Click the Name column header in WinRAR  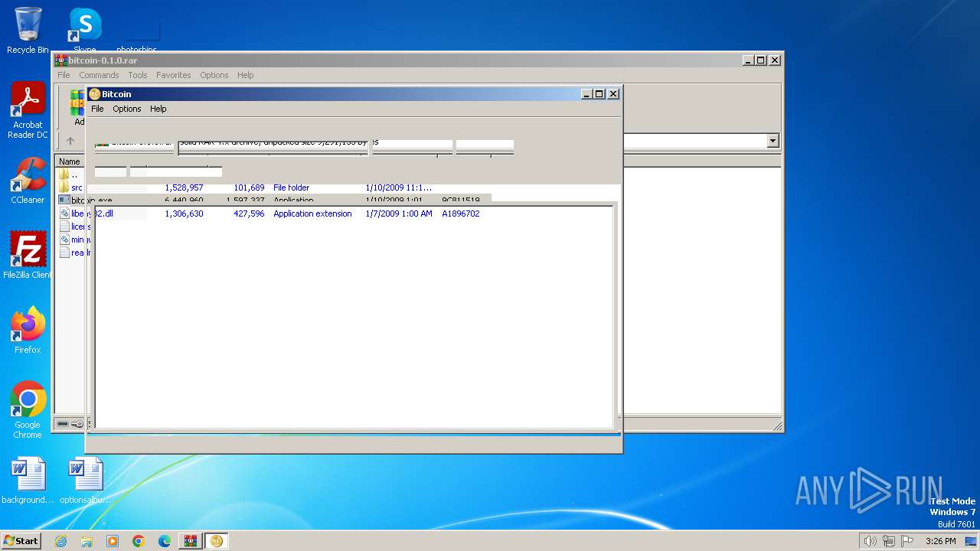click(x=70, y=161)
